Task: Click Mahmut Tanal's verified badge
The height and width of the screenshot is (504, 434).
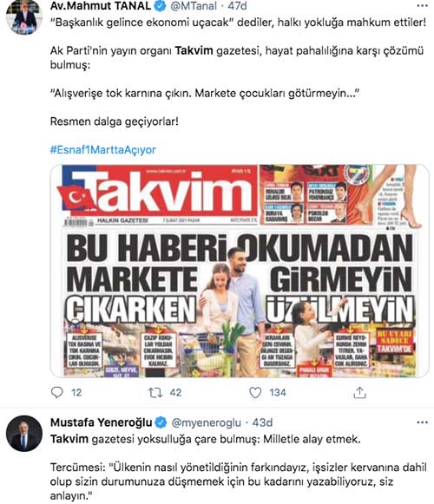Action: tap(161, 5)
